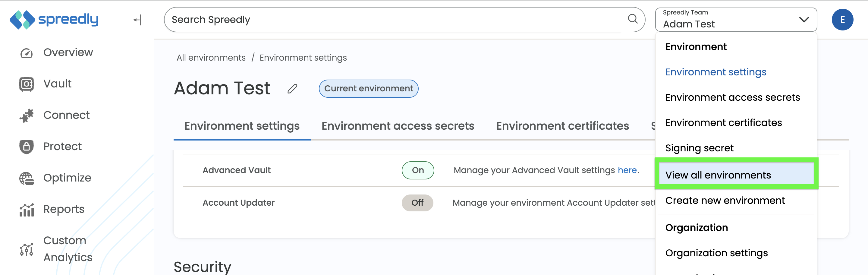Collapse the sidebar with arrow icon
Image resolution: width=868 pixels, height=275 pixels.
click(x=137, y=20)
